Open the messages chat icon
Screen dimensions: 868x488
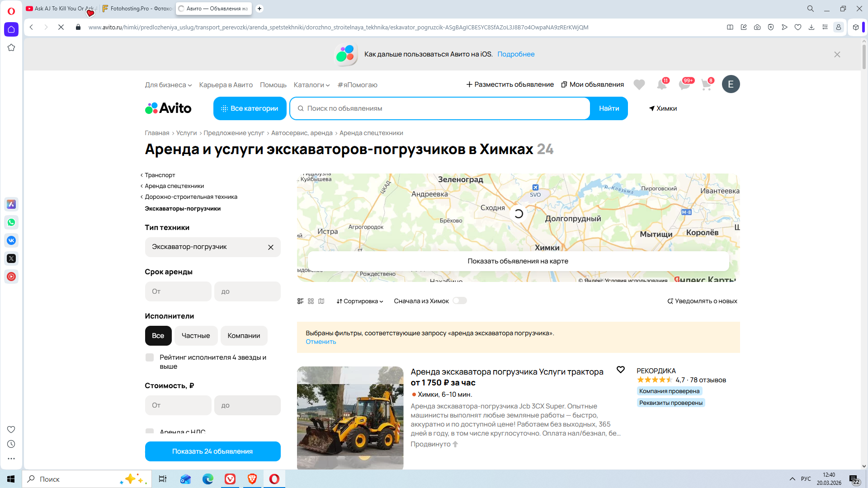pyautogui.click(x=684, y=84)
